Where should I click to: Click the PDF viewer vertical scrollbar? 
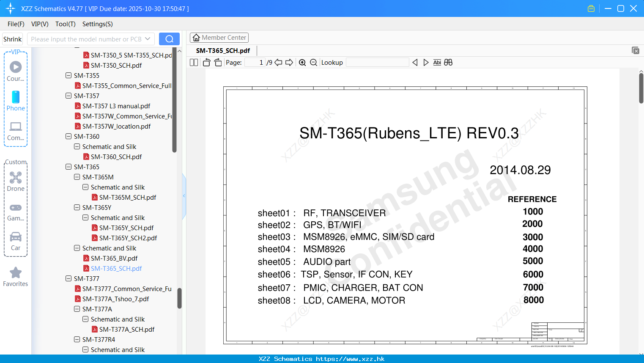[x=641, y=88]
